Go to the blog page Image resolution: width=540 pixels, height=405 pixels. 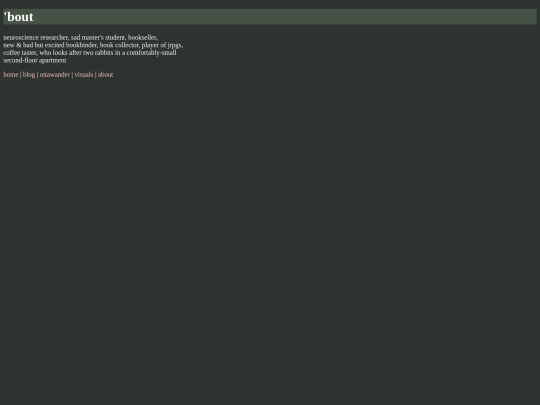(x=29, y=75)
